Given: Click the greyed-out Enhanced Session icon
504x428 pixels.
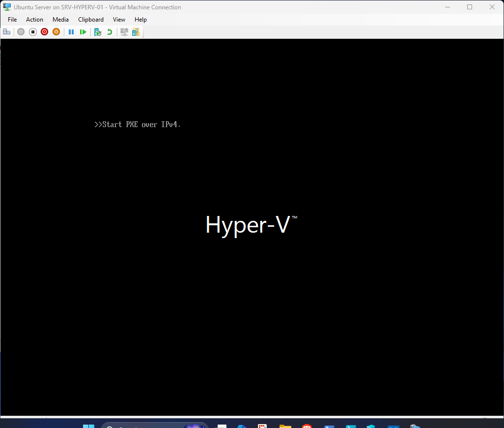Looking at the screenshot, I should (x=124, y=32).
